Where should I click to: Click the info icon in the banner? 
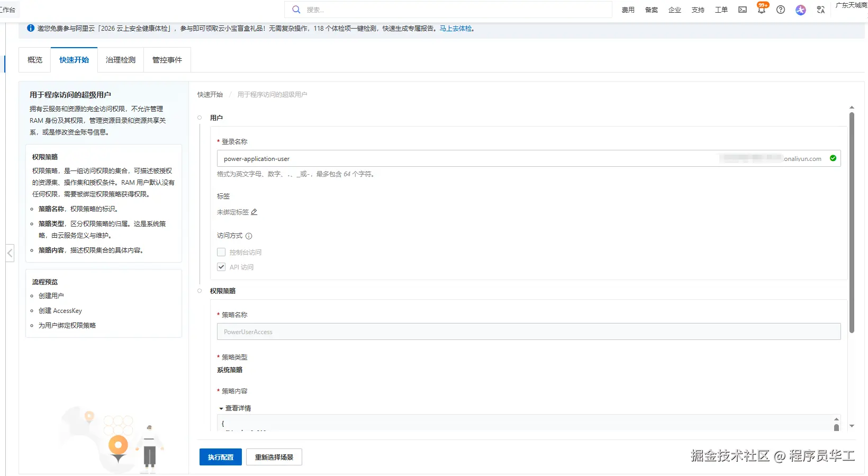pos(31,28)
